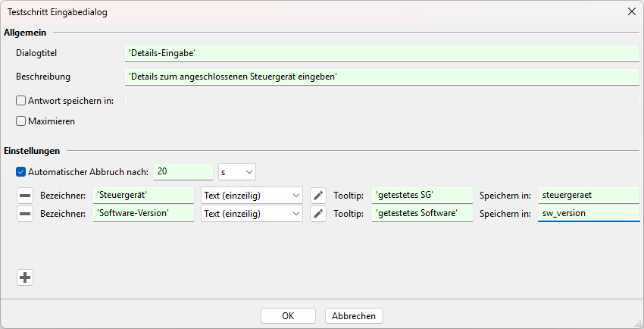Remove the 'Software-Version' row with minus icon

pyautogui.click(x=25, y=214)
